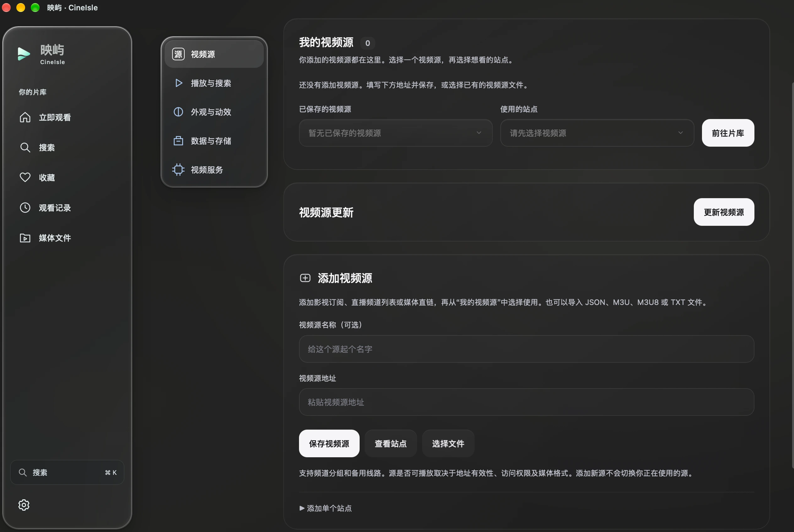Image resolution: width=794 pixels, height=532 pixels.
Task: Click the play triangle icon beside 播放与搜索
Action: click(x=179, y=83)
